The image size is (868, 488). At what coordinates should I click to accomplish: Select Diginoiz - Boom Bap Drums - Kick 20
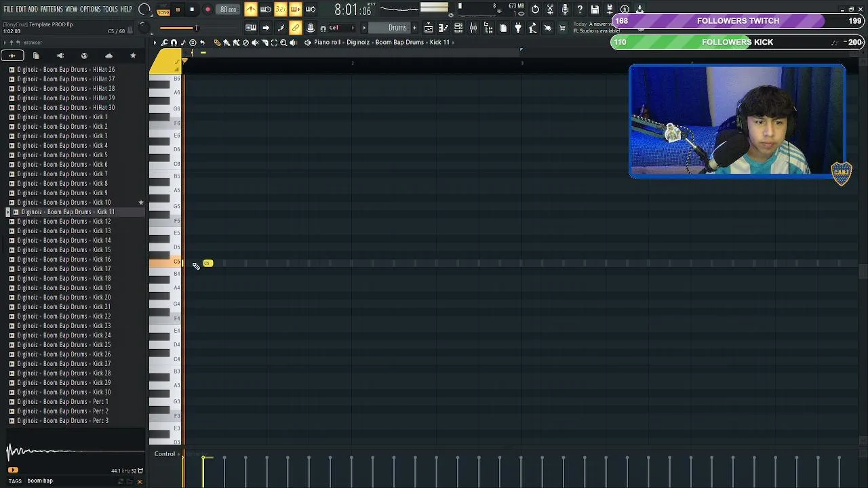pos(64,297)
